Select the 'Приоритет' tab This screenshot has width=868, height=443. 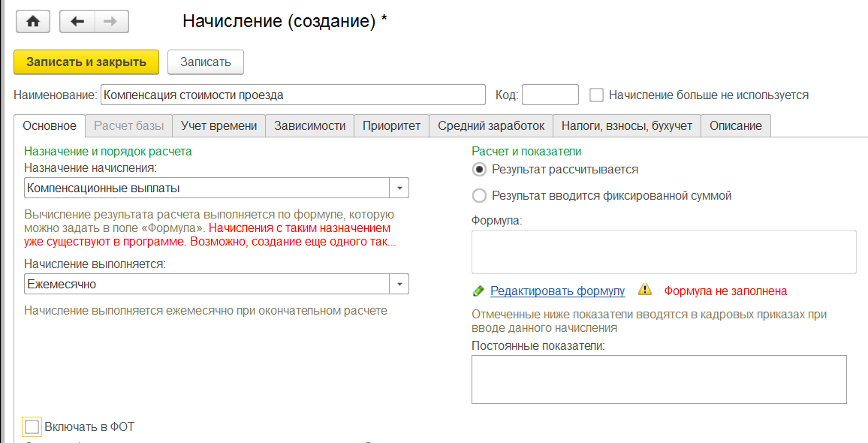pos(391,126)
